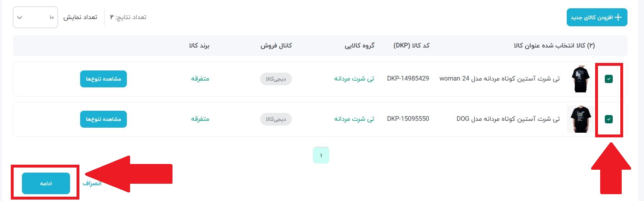644x201 pixels.
Task: Click the dropdown chevron arrow
Action: 20,18
